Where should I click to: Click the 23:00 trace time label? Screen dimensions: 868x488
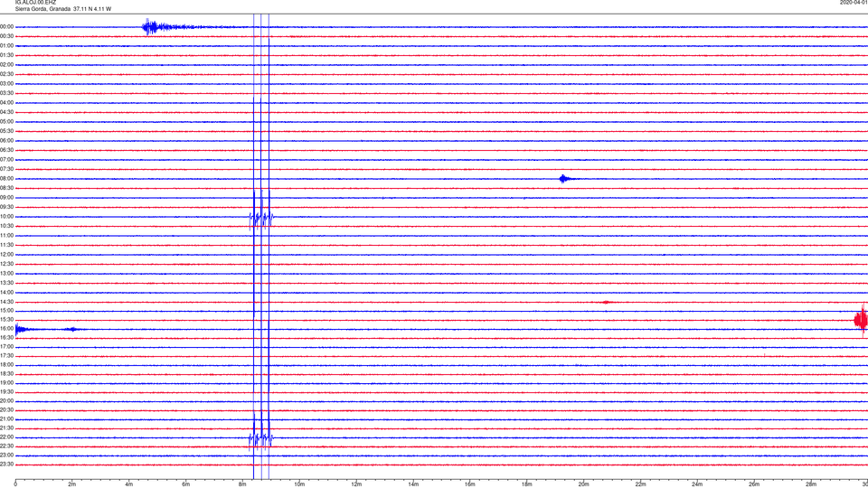(x=6, y=455)
